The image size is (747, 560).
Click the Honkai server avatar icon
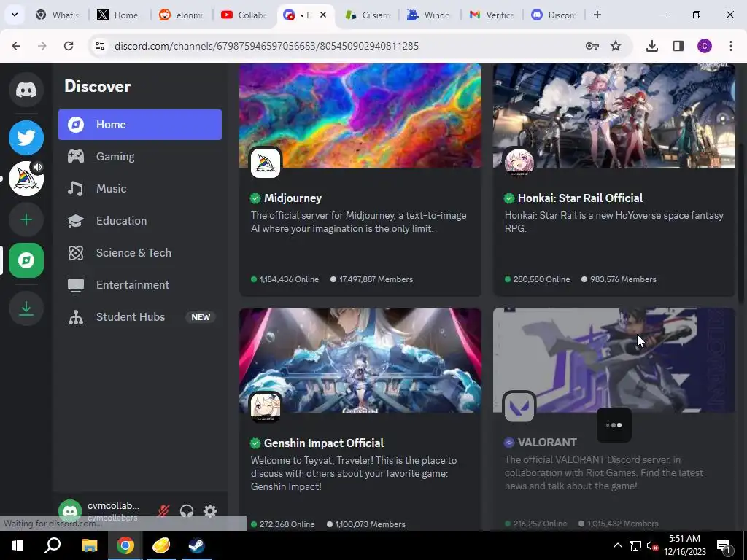519,163
